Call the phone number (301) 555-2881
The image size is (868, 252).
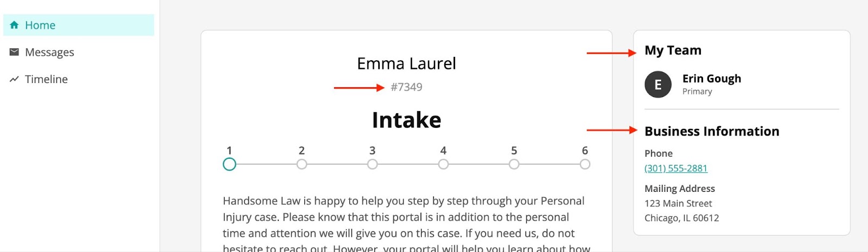(676, 168)
